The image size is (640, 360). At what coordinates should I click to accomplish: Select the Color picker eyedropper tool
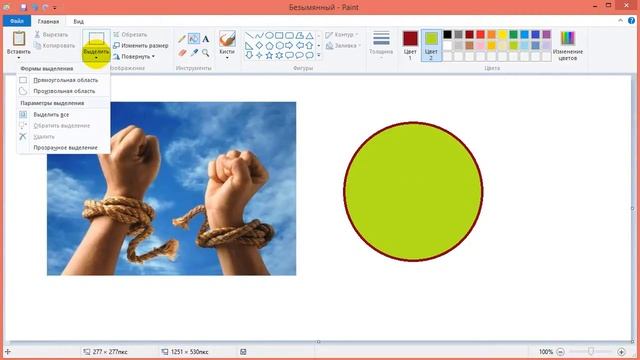[194, 53]
